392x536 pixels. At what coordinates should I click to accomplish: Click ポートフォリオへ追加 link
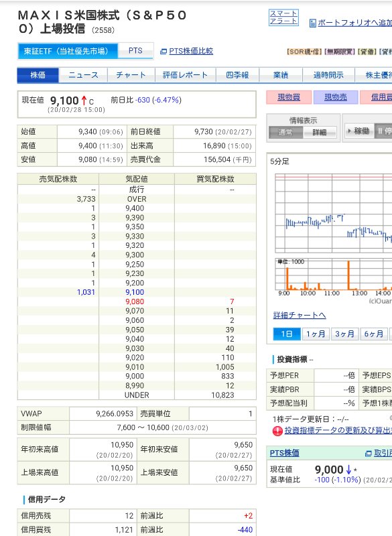pyautogui.click(x=354, y=23)
